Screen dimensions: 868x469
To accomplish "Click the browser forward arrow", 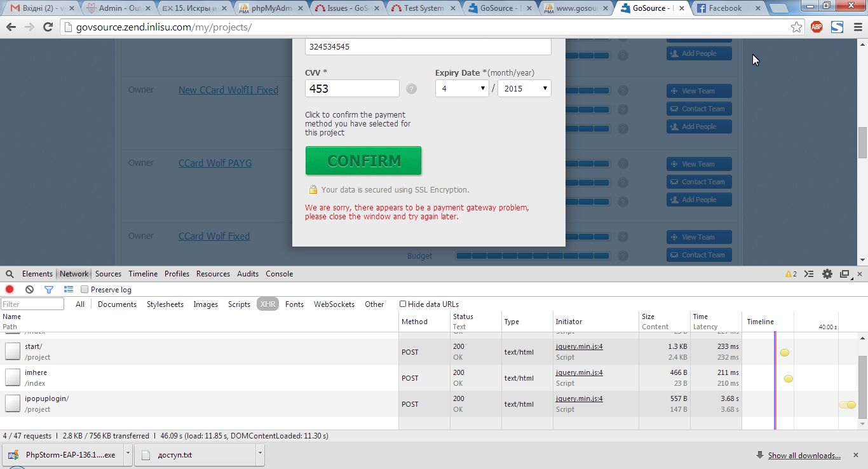I will (29, 27).
